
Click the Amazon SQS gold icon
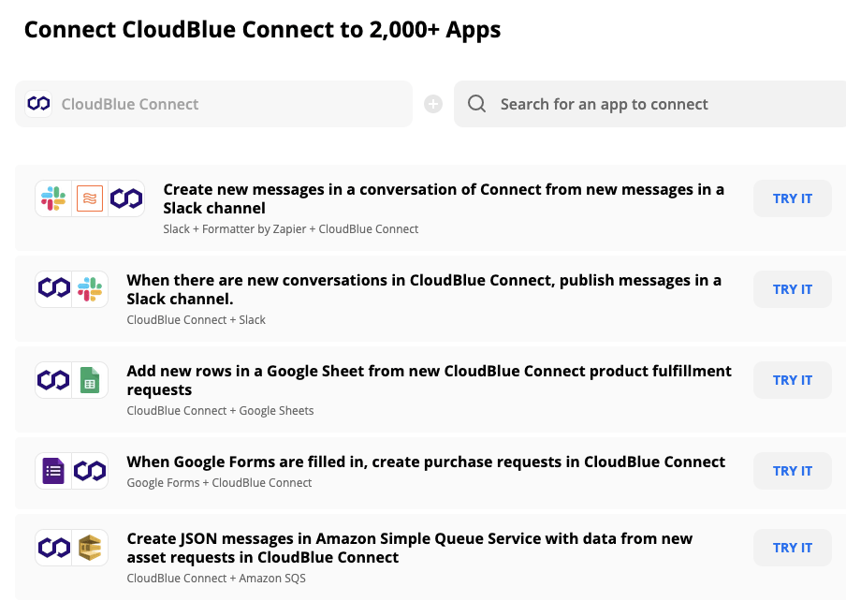(x=90, y=548)
